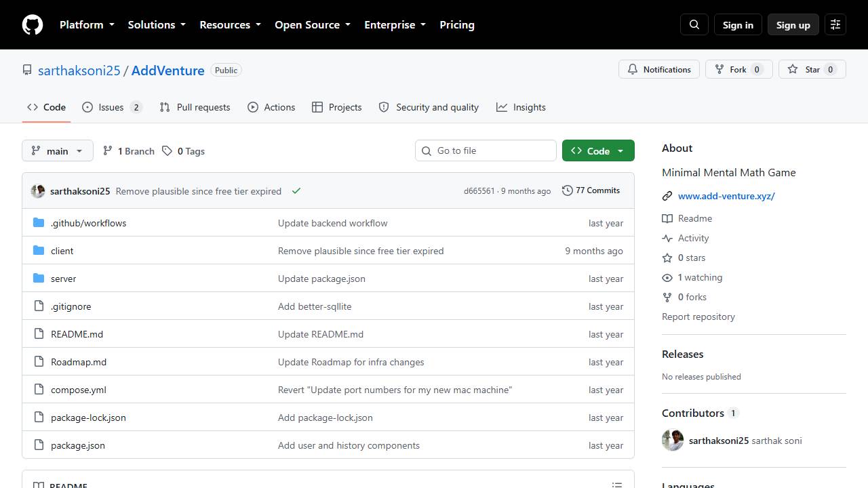Image resolution: width=868 pixels, height=488 pixels.
Task: Click the branch icon beside 1 Branch
Action: point(107,151)
